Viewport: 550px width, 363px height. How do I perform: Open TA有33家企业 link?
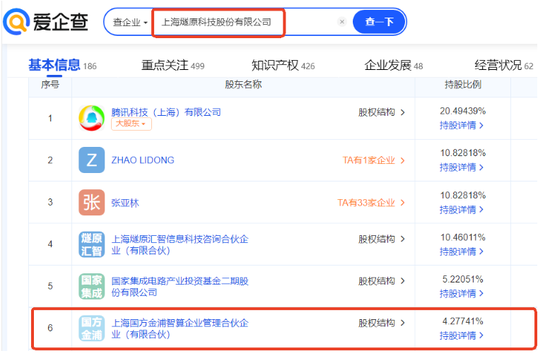coord(371,203)
